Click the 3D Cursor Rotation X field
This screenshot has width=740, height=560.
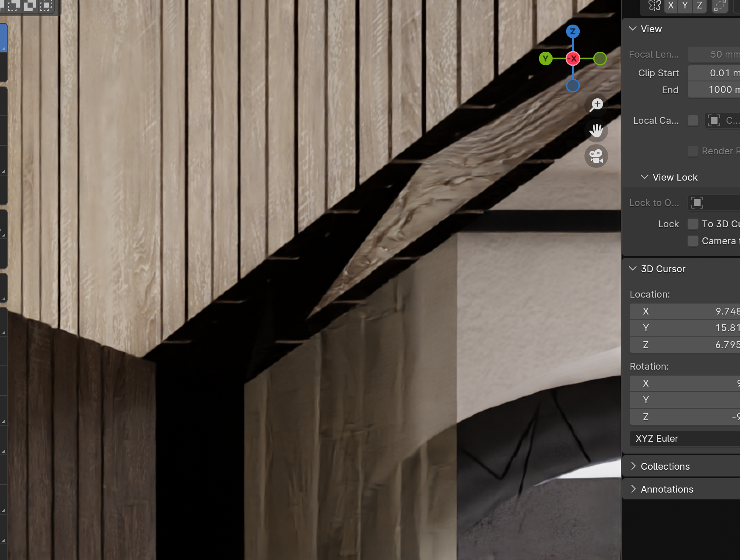[x=685, y=383]
